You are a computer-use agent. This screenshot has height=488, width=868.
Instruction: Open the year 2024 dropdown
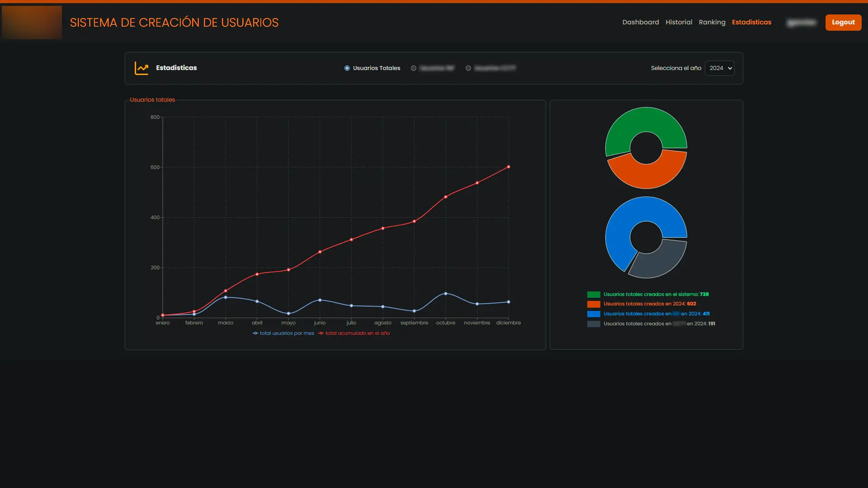pos(720,68)
